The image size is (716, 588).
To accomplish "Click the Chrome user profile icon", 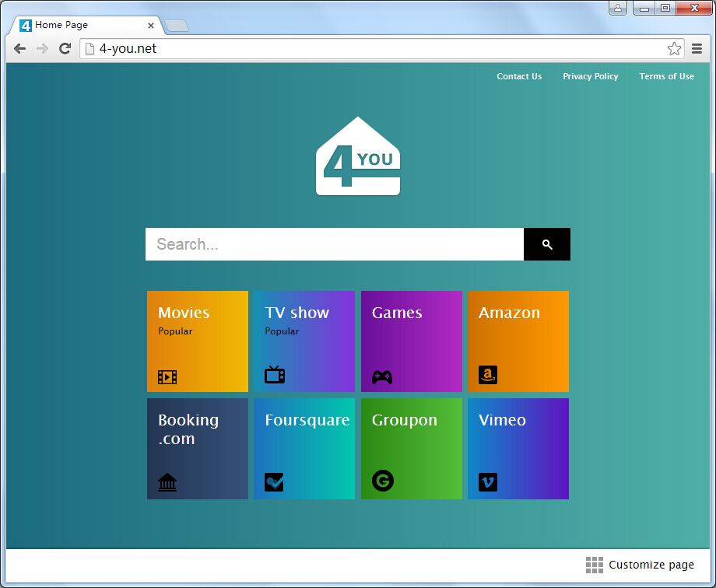I will [618, 8].
